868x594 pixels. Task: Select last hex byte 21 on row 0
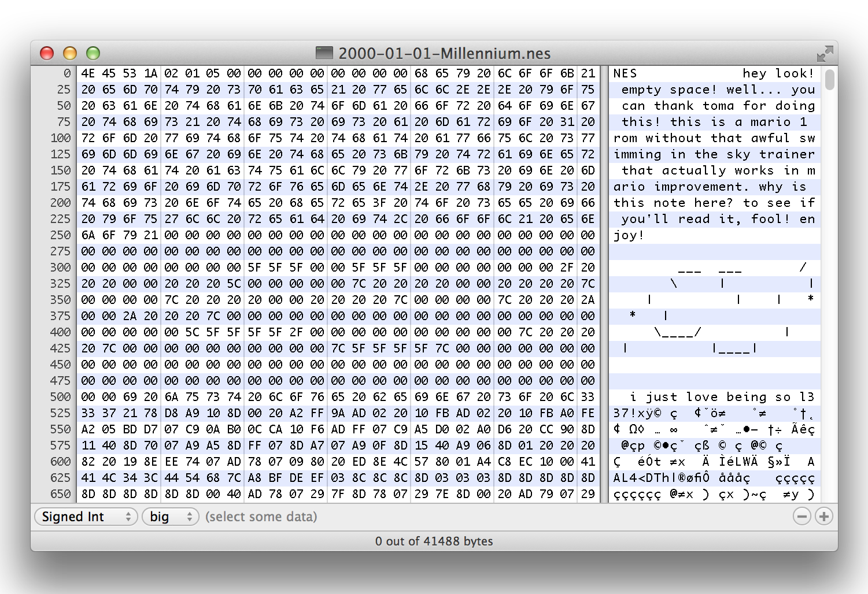pos(588,73)
